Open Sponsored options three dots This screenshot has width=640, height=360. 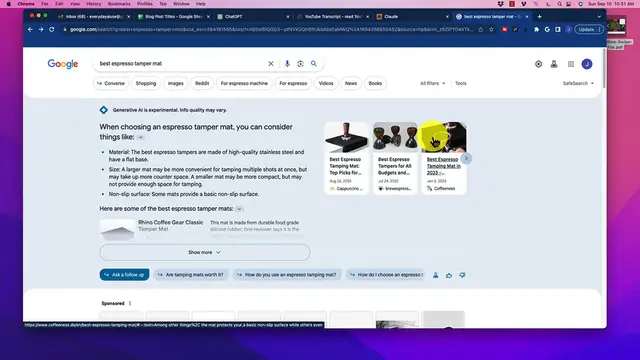[x=130, y=303]
